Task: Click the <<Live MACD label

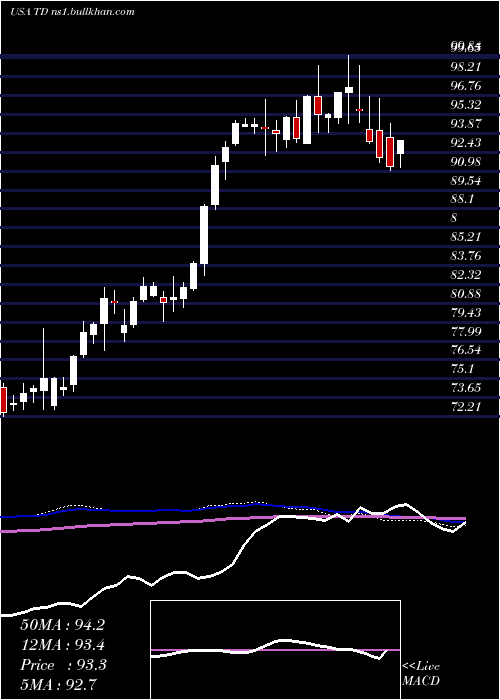Action: click(x=421, y=674)
